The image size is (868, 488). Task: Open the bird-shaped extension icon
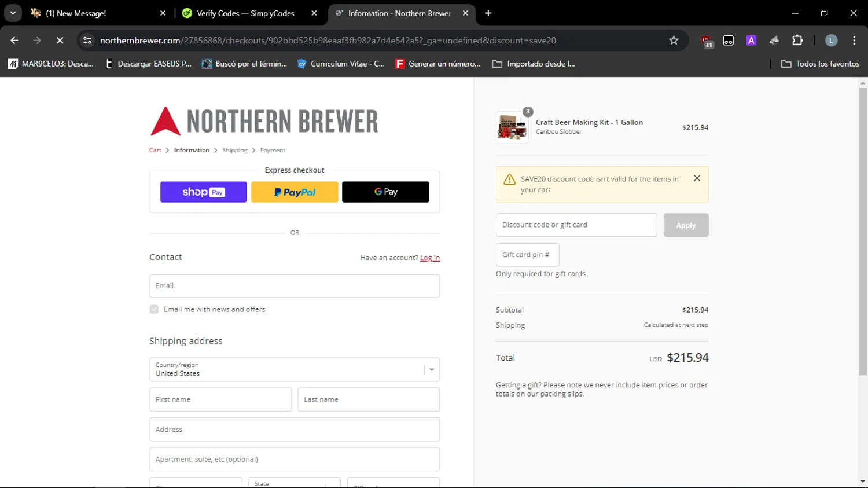point(774,41)
